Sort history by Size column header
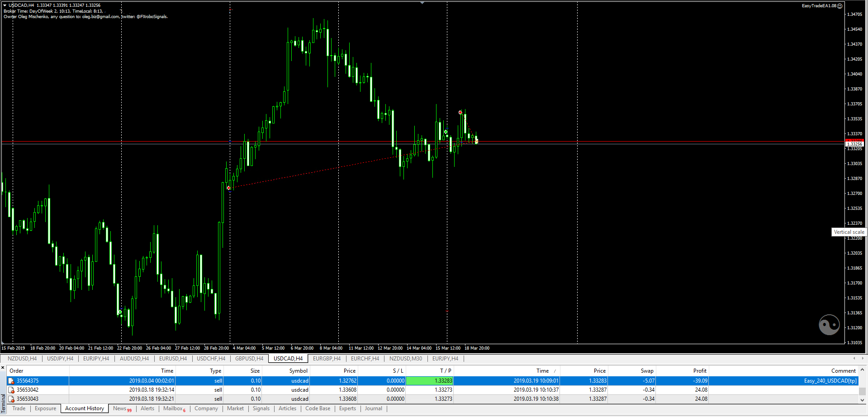This screenshot has width=868, height=417. [255, 371]
